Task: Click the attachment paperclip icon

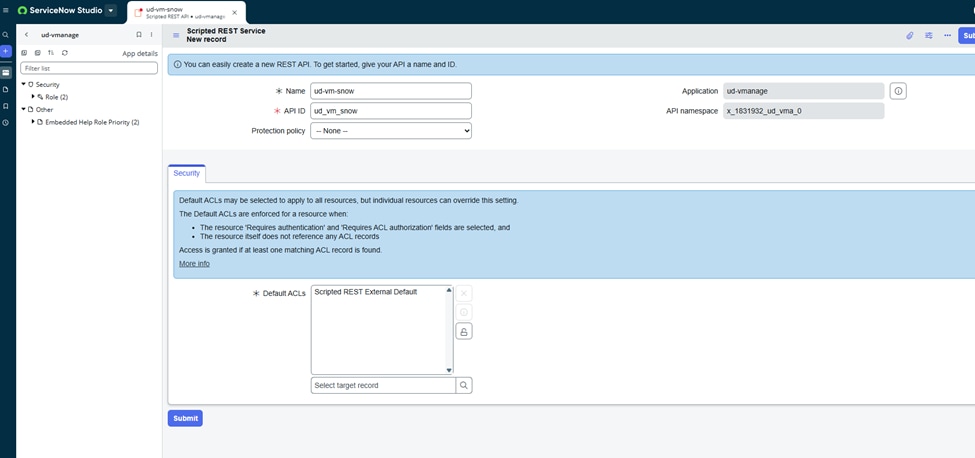Action: pyautogui.click(x=909, y=35)
